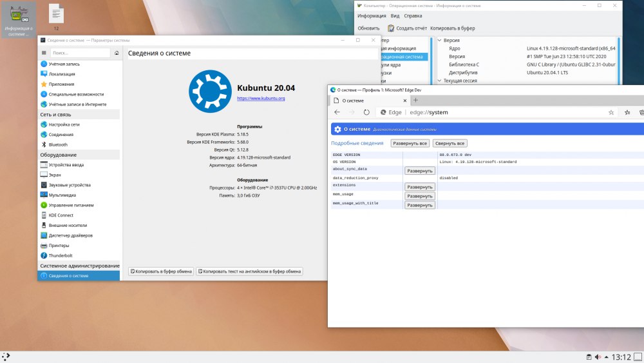This screenshot has height=363, width=644.
Task: Open the Вид menu
Action: pos(395,16)
